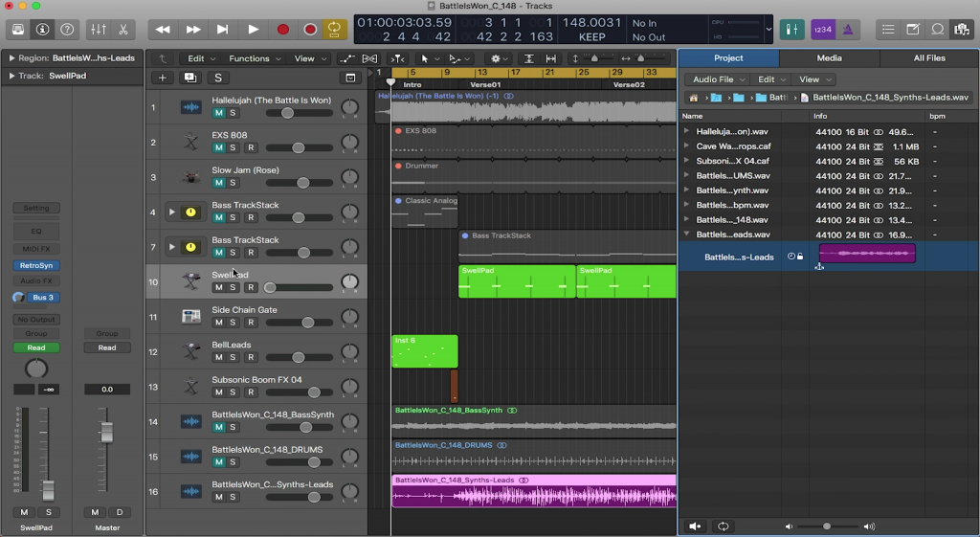This screenshot has height=537, width=980.
Task: Open the Note Pads button
Action: coord(912,30)
